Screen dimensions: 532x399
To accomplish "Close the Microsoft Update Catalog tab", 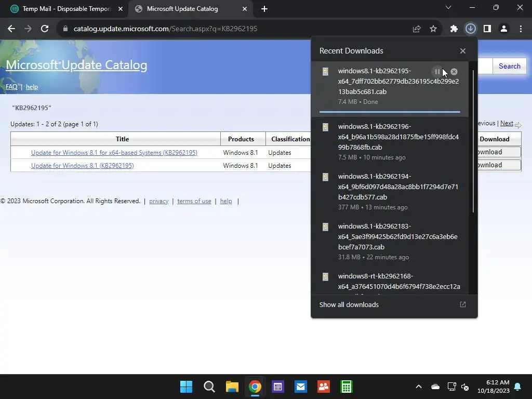I will pos(245,9).
